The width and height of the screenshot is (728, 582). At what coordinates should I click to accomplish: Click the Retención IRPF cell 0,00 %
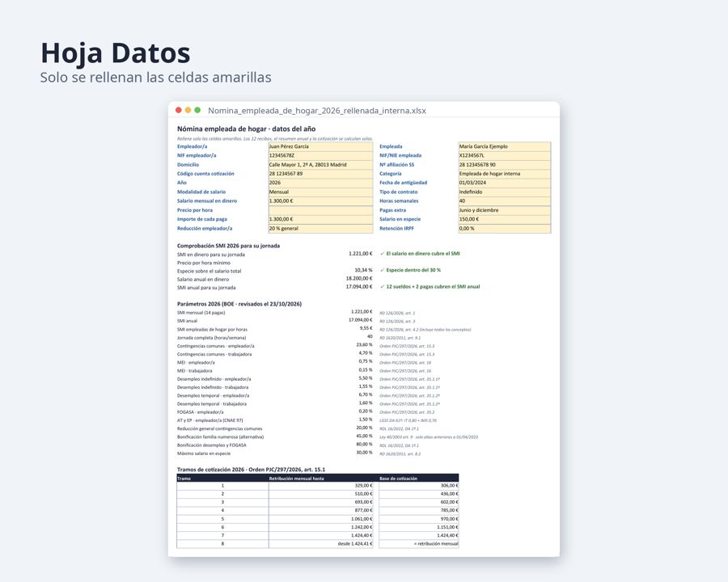[504, 228]
